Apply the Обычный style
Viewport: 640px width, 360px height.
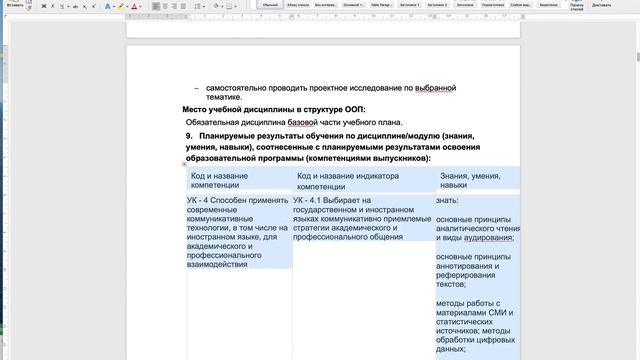pyautogui.click(x=270, y=4)
